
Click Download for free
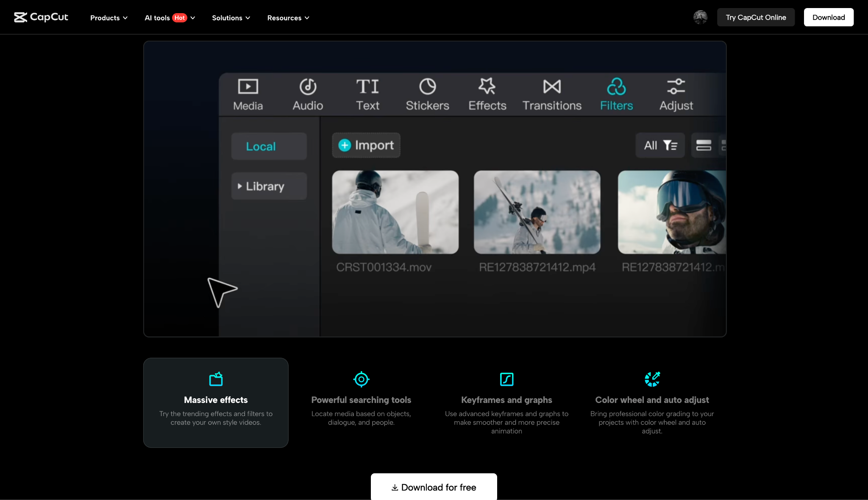coord(433,487)
